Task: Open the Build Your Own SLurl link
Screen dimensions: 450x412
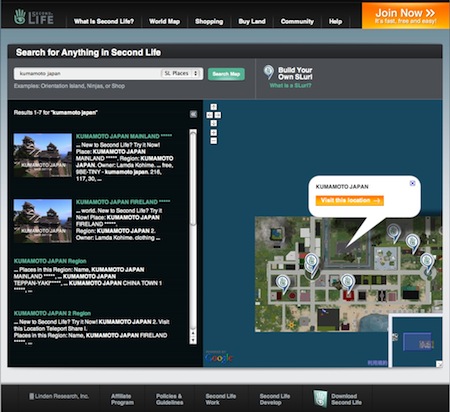Action: pos(295,73)
